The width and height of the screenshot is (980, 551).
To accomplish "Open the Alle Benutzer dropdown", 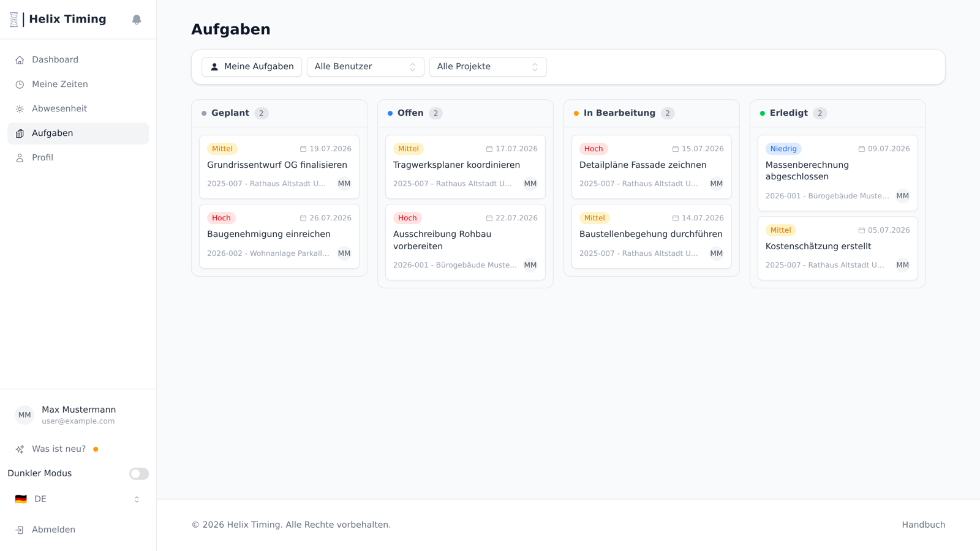I will pos(366,67).
